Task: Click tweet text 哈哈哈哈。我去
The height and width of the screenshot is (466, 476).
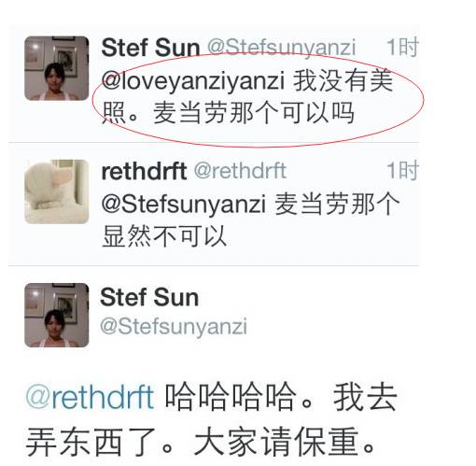Action: pos(281,397)
